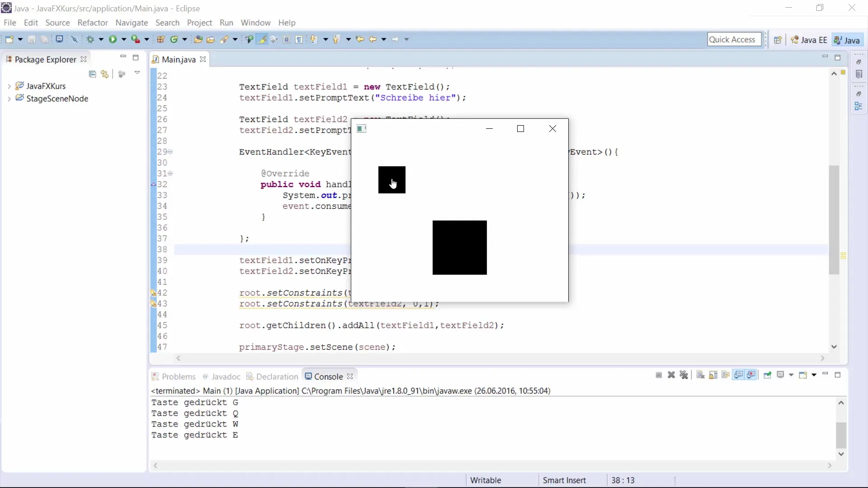The height and width of the screenshot is (488, 868).
Task: Select the Main.java editor tab
Action: [179, 59]
